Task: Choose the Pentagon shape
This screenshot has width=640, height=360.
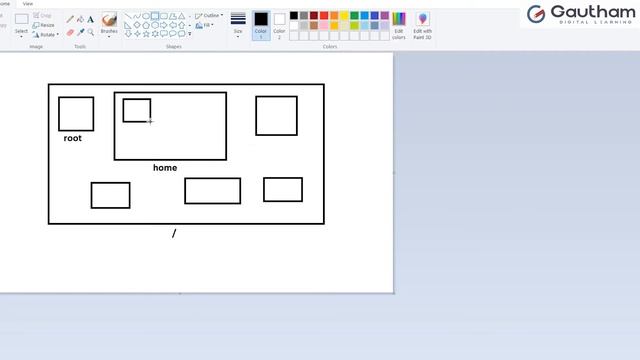Action: click(146, 25)
